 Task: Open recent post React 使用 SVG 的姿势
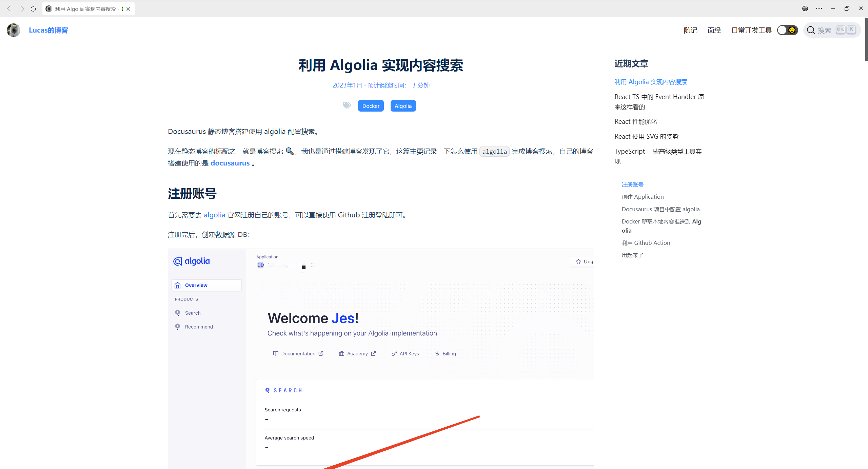pos(646,136)
